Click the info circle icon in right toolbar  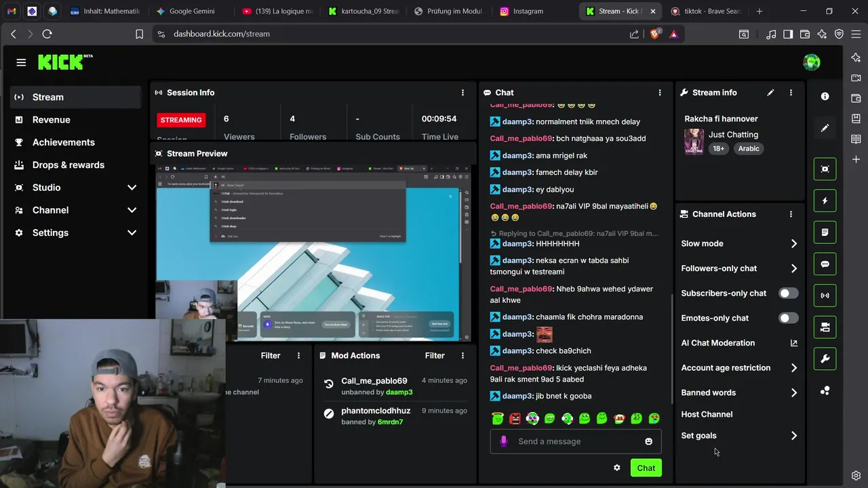click(825, 96)
